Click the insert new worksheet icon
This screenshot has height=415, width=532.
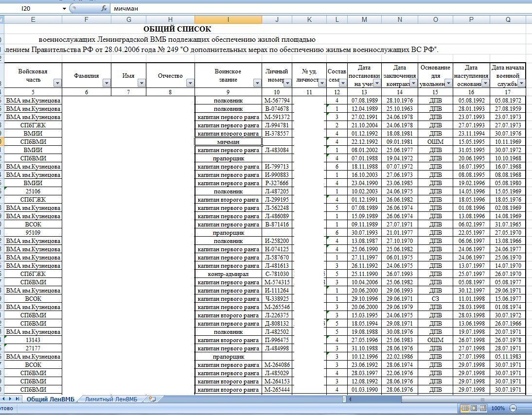point(153,399)
